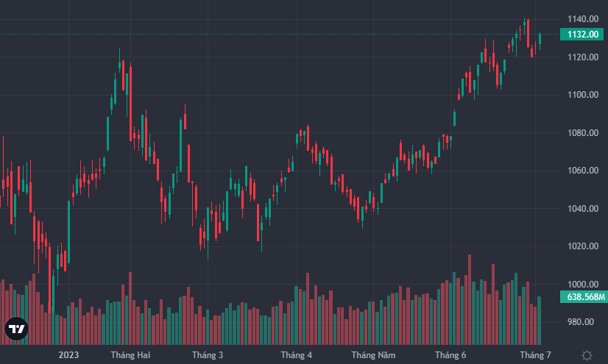Click the 2023 year label on time axis
The height and width of the screenshot is (364, 608).
(68, 355)
